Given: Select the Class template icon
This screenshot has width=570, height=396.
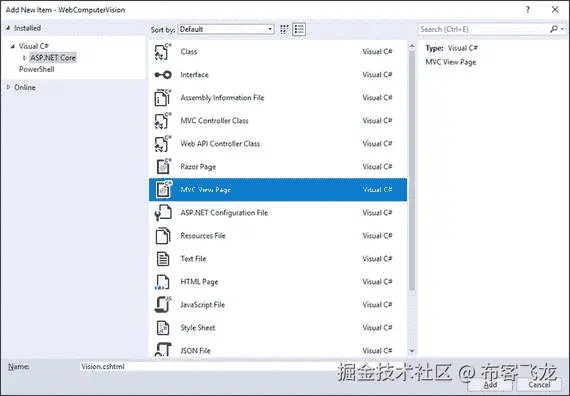Looking at the screenshot, I should click(163, 52).
